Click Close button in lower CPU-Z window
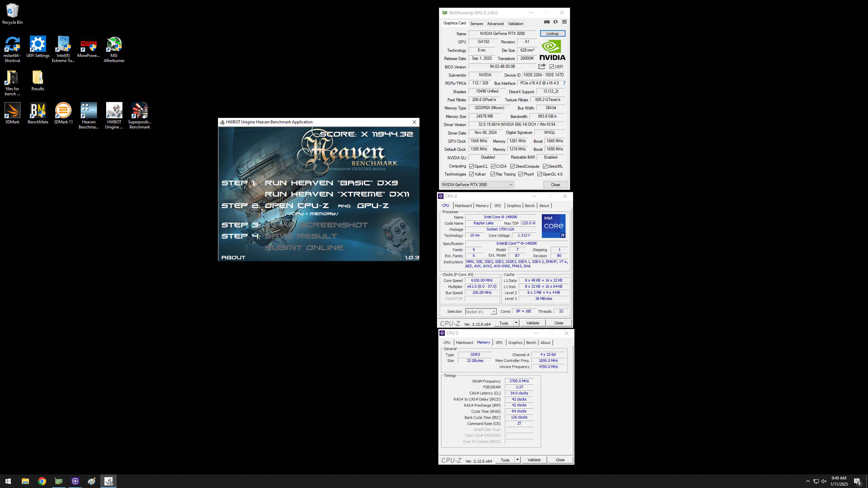Viewport: 868px width, 488px height. [560, 460]
